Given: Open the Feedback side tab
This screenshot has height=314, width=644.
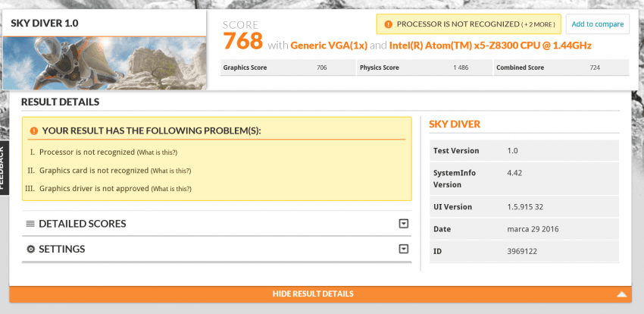Looking at the screenshot, I should [4, 168].
